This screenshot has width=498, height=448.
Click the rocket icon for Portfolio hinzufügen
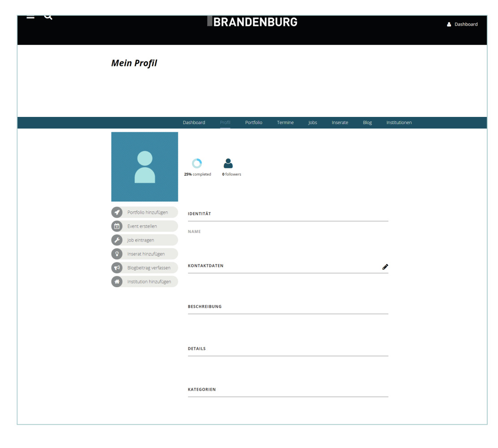(x=117, y=212)
